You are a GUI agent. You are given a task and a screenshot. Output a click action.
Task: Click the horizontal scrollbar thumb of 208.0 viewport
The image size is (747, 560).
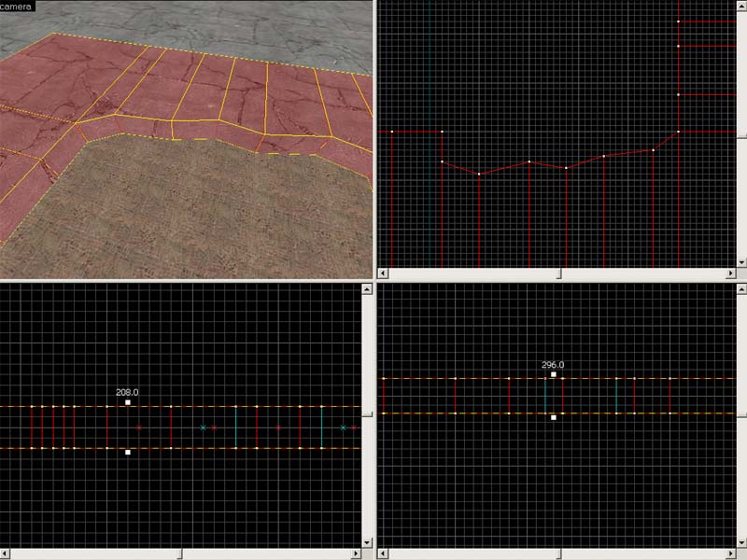181,553
